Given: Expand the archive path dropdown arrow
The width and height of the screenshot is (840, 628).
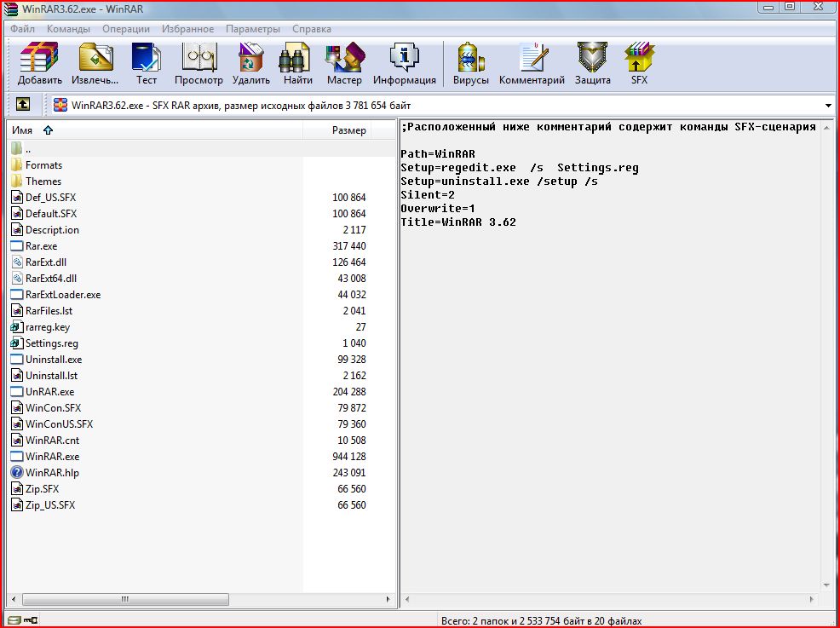Looking at the screenshot, I should (x=828, y=106).
